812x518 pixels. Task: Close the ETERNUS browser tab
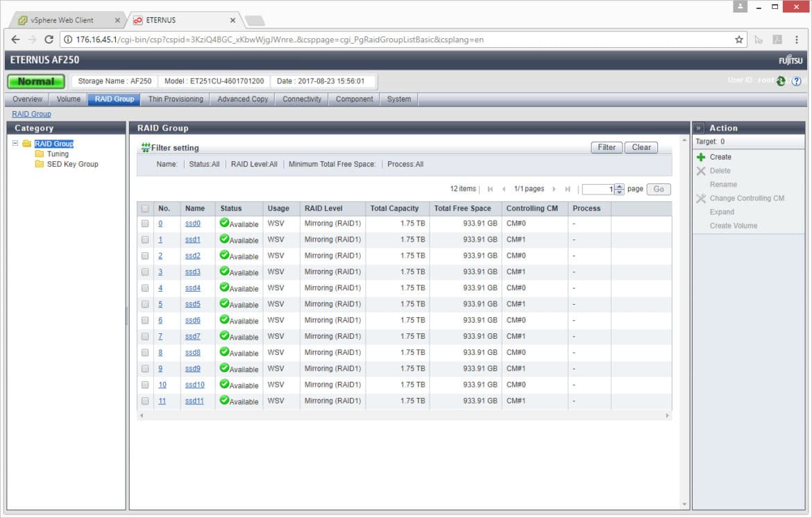(x=233, y=20)
